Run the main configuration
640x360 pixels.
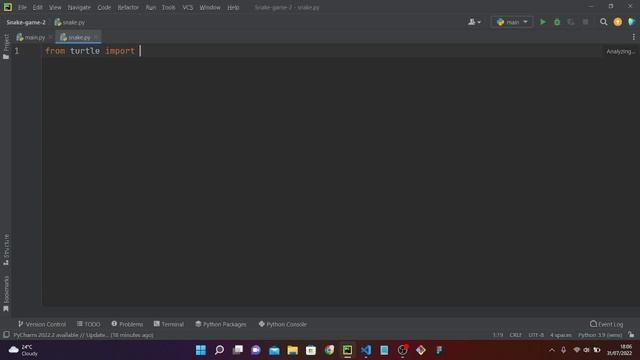[x=542, y=22]
